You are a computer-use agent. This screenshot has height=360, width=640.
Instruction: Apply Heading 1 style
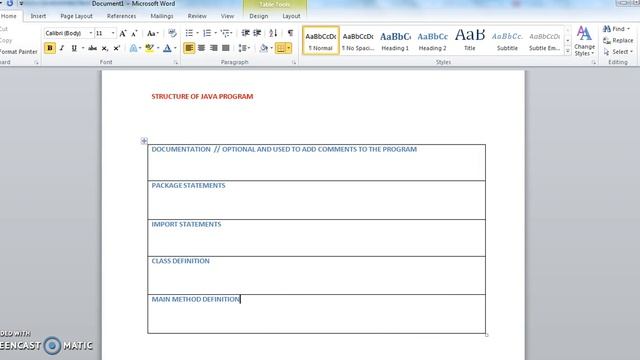click(x=395, y=40)
